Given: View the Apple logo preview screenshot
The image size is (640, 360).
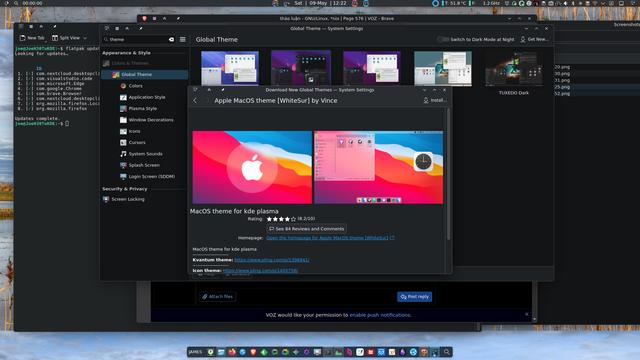Looking at the screenshot, I should pyautogui.click(x=252, y=167).
